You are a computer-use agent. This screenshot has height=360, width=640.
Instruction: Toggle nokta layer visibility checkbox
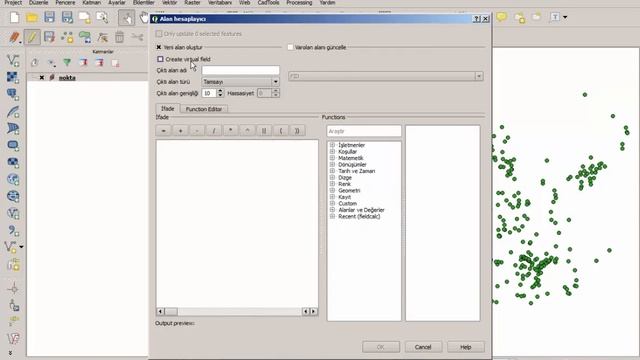pyautogui.click(x=42, y=78)
